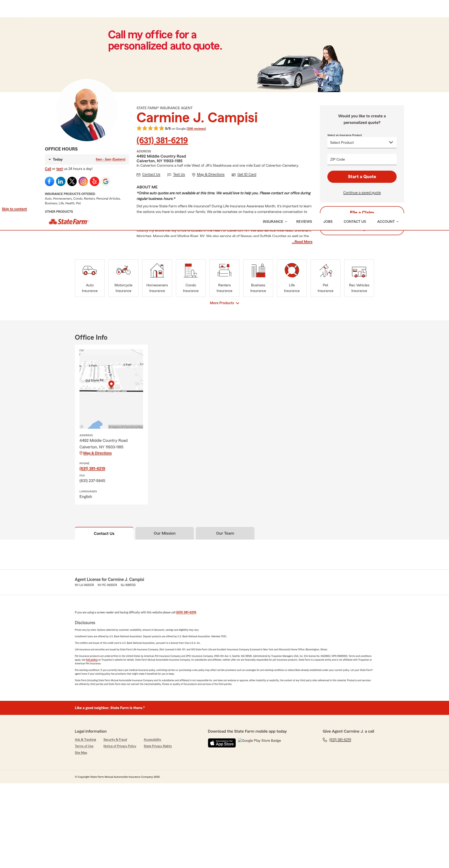Click the Mapbox logo on the map
The height and width of the screenshot is (868, 449).
(82, 427)
